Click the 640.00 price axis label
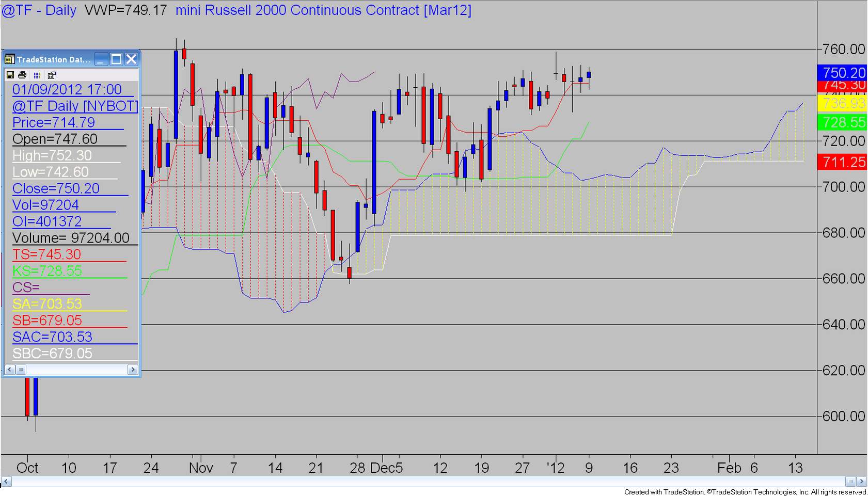 point(844,325)
